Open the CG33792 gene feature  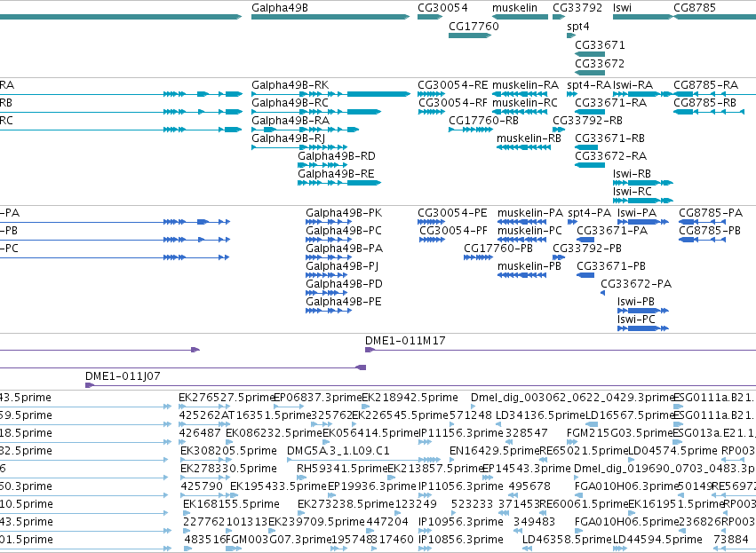(559, 17)
